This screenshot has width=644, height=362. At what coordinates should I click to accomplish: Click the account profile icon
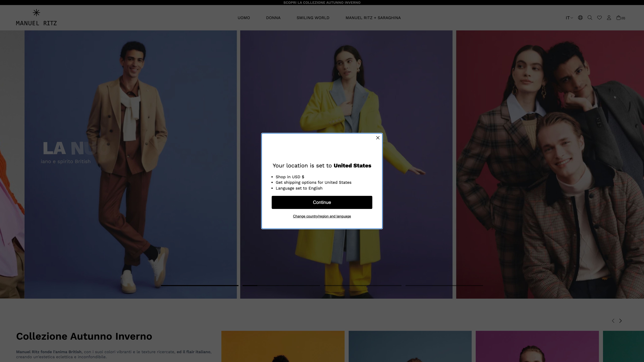(609, 17)
